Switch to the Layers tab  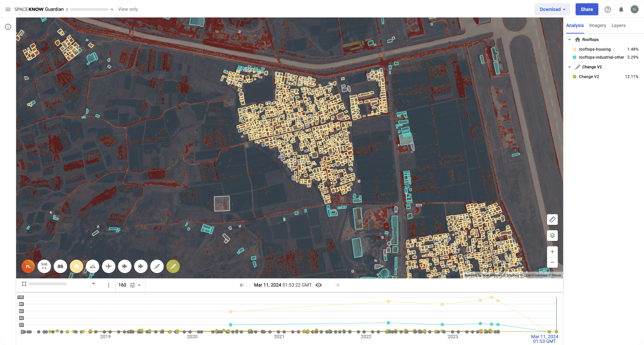click(618, 25)
